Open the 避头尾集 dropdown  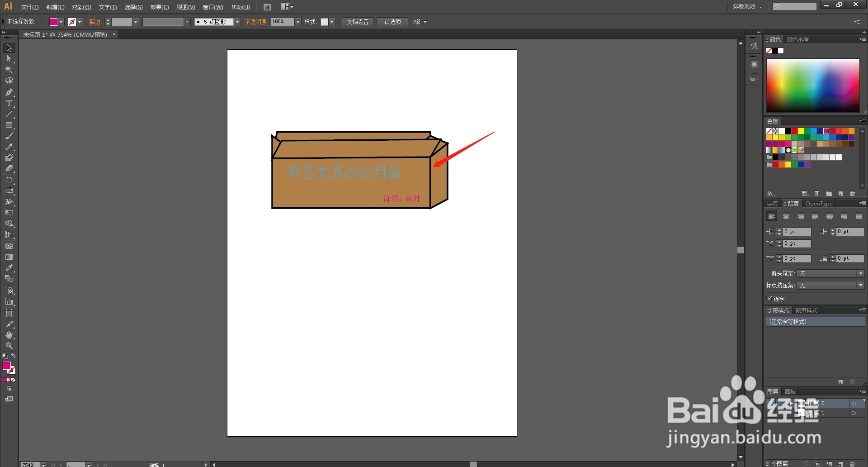tap(831, 273)
